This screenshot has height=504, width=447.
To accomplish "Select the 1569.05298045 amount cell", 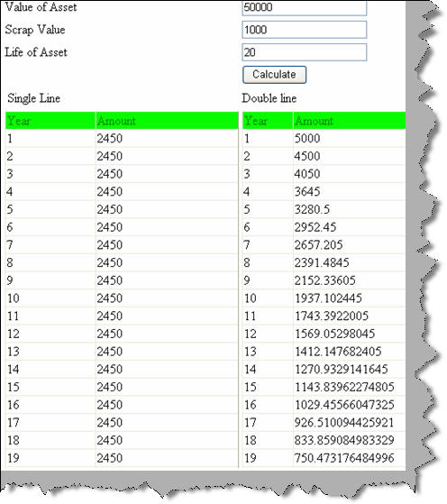I will click(x=350, y=334).
